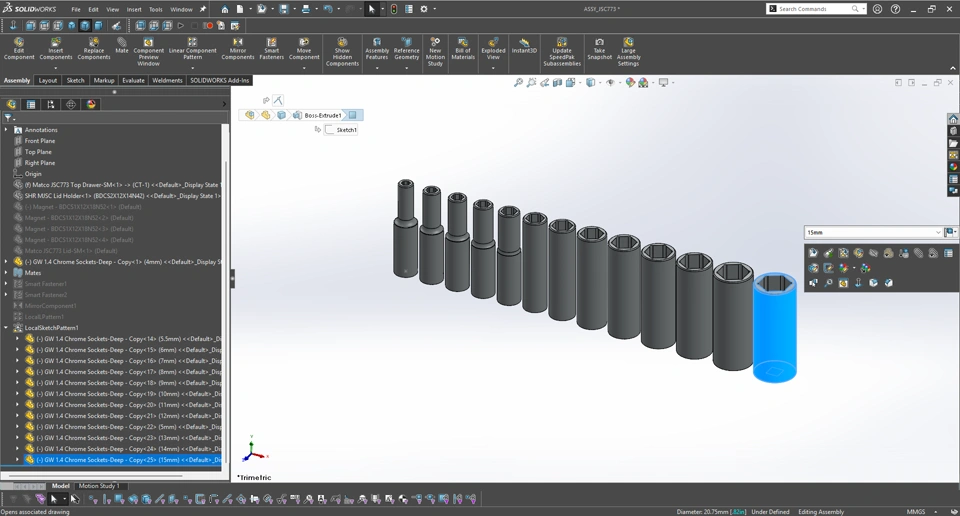
Task: Open Smart Fasteners tool
Action: pyautogui.click(x=271, y=48)
